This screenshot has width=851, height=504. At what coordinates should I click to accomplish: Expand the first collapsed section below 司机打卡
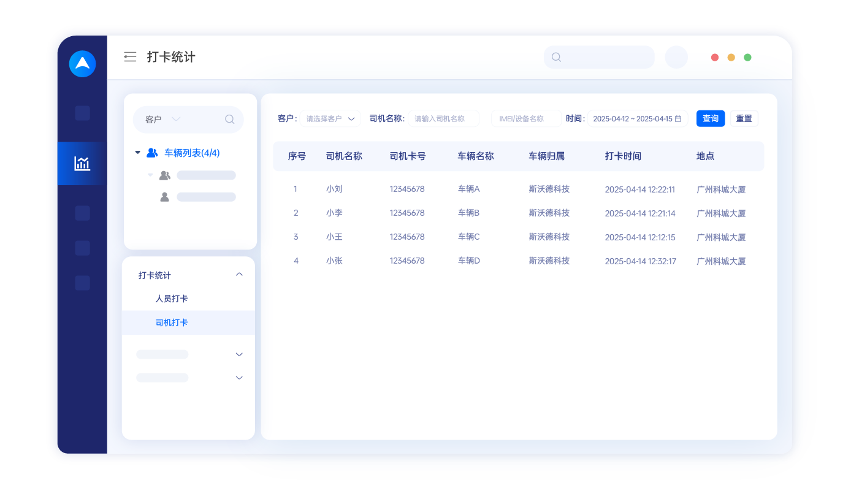239,354
